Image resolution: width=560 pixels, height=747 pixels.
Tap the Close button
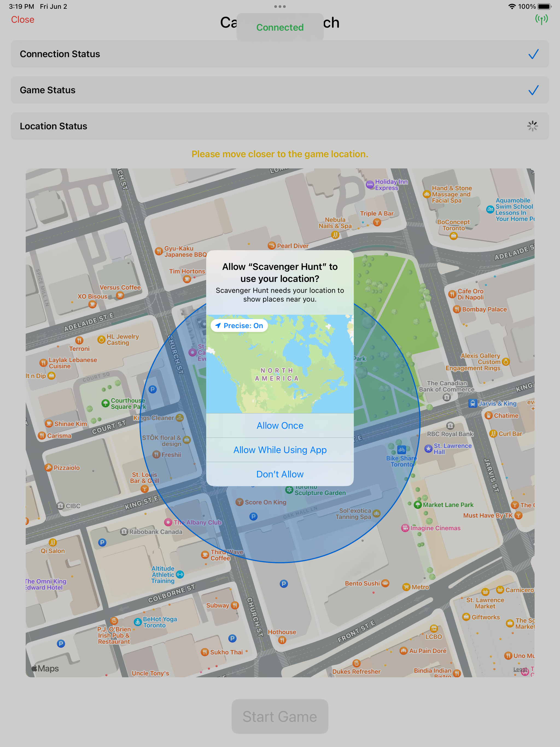pos(23,20)
